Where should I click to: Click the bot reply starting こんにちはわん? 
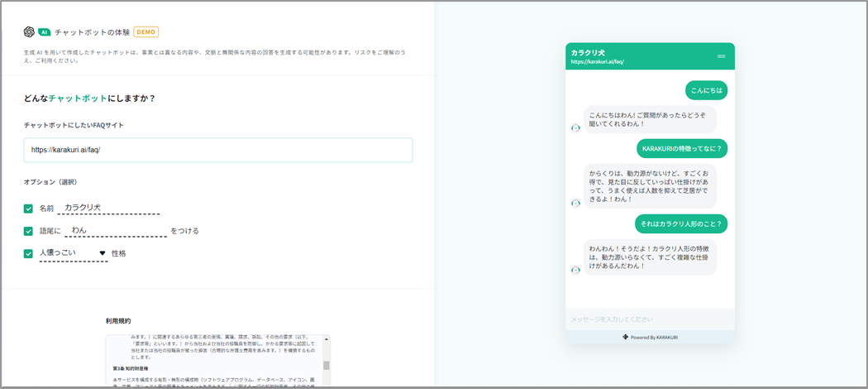651,119
